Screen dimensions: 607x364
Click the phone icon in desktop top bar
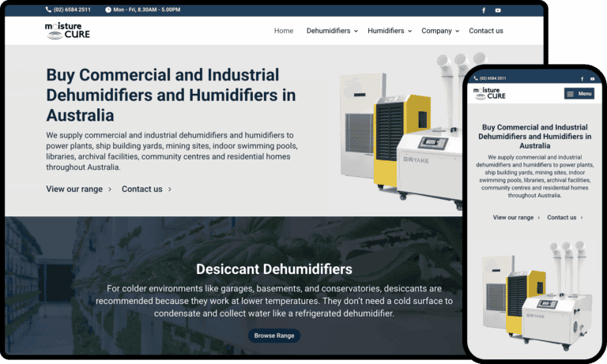click(x=48, y=9)
